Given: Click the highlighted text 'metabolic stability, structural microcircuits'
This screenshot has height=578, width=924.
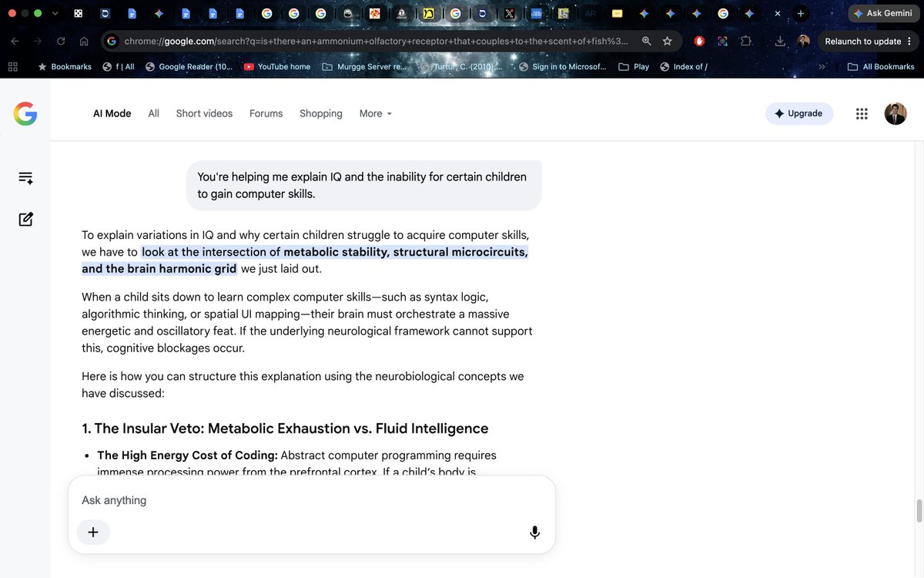Looking at the screenshot, I should 406,252.
